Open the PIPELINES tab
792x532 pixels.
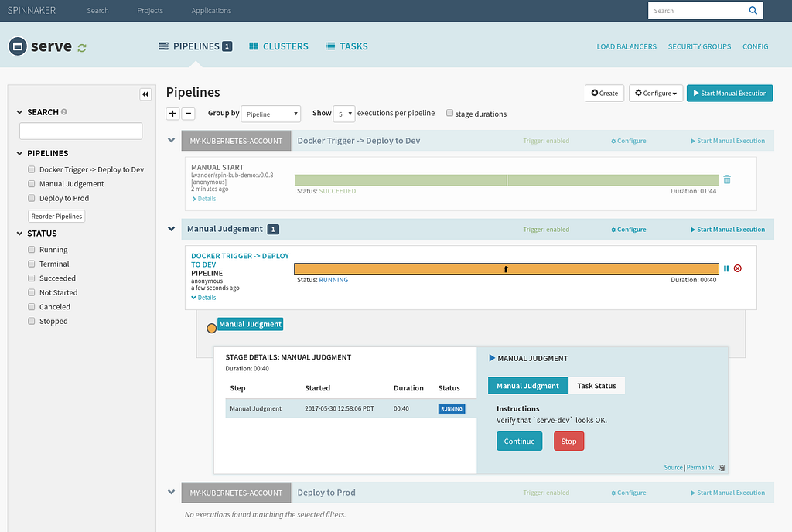pos(196,46)
